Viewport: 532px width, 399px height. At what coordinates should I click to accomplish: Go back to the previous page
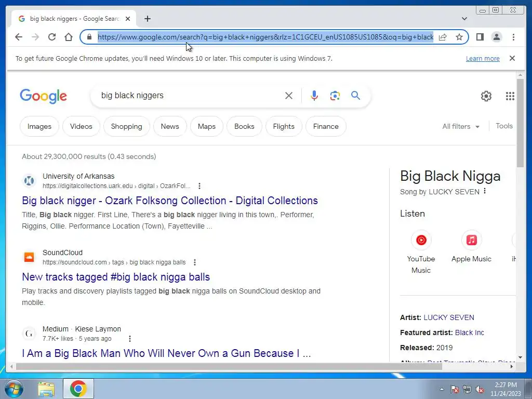coord(19,37)
